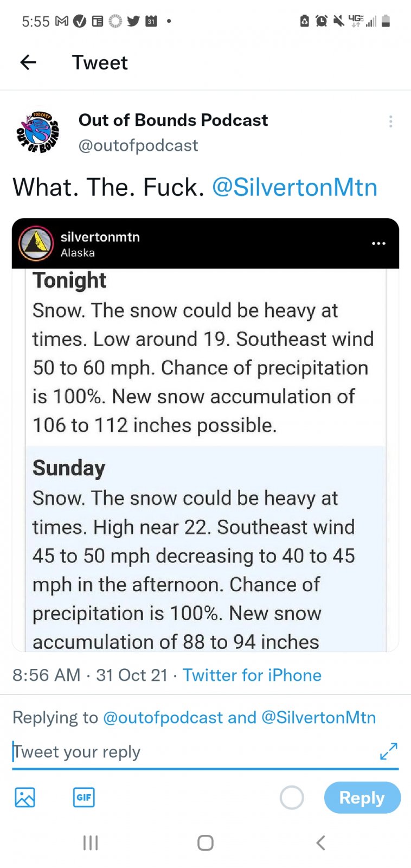The width and height of the screenshot is (411, 868).
Task: Add a GIF to the reply
Action: point(84,797)
